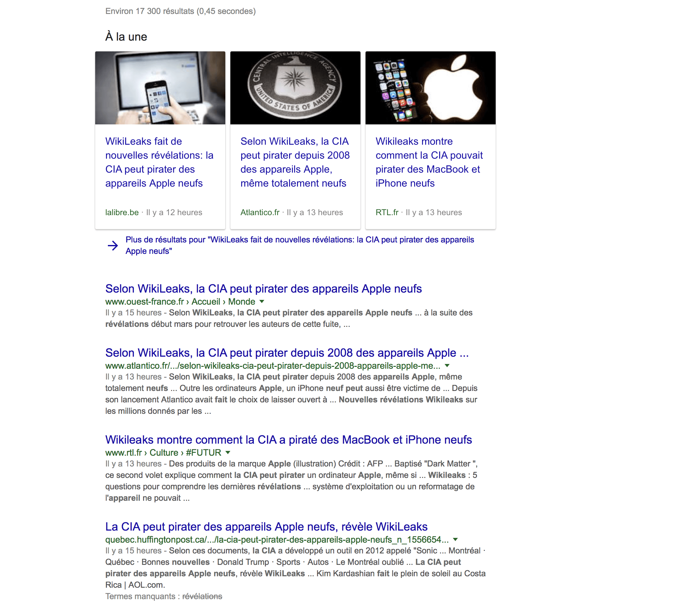Open 'Plus de résultats pour WikiLeaks fait de nouvelles révélations' link
This screenshot has height=615, width=700.
tap(300, 245)
